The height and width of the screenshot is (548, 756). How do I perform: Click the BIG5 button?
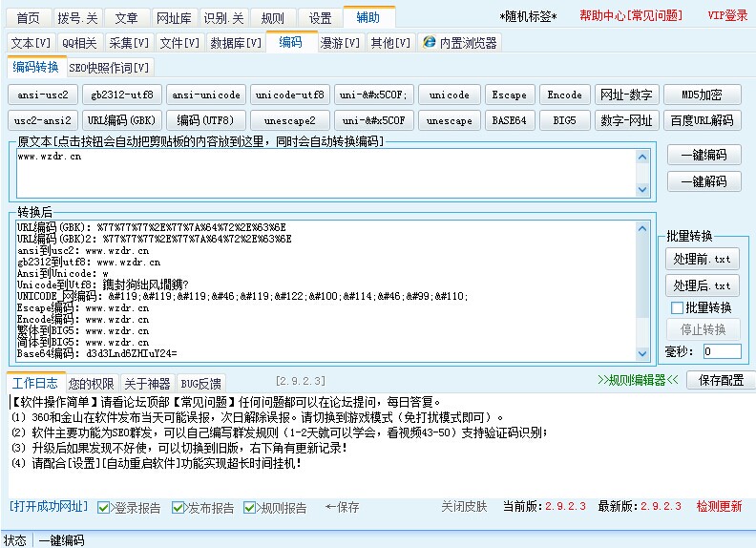click(564, 120)
